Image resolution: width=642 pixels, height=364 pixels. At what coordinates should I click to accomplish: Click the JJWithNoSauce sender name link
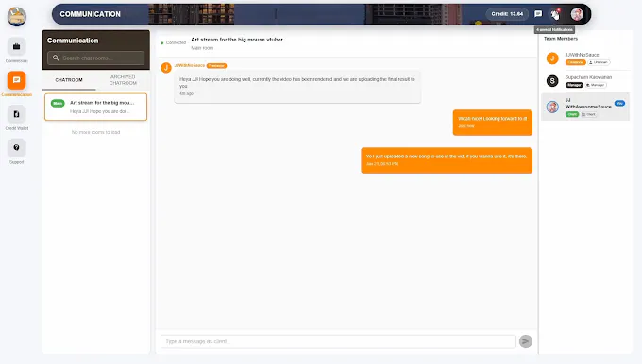[189, 65]
